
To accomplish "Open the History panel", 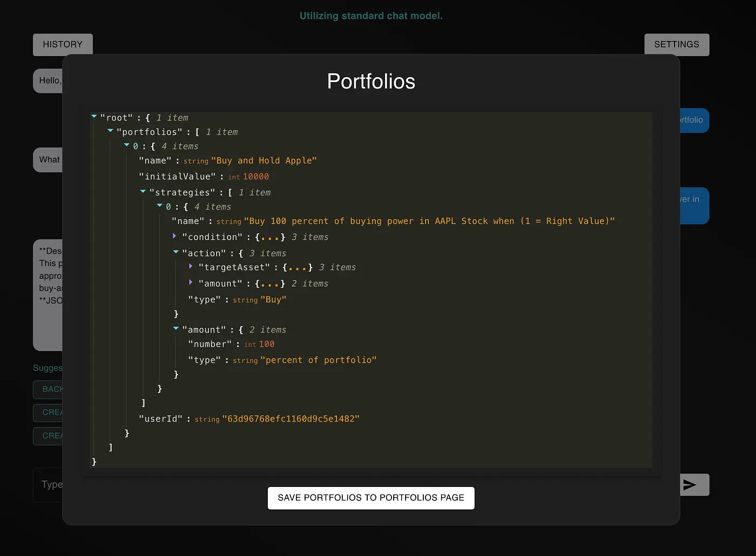I will (63, 44).
